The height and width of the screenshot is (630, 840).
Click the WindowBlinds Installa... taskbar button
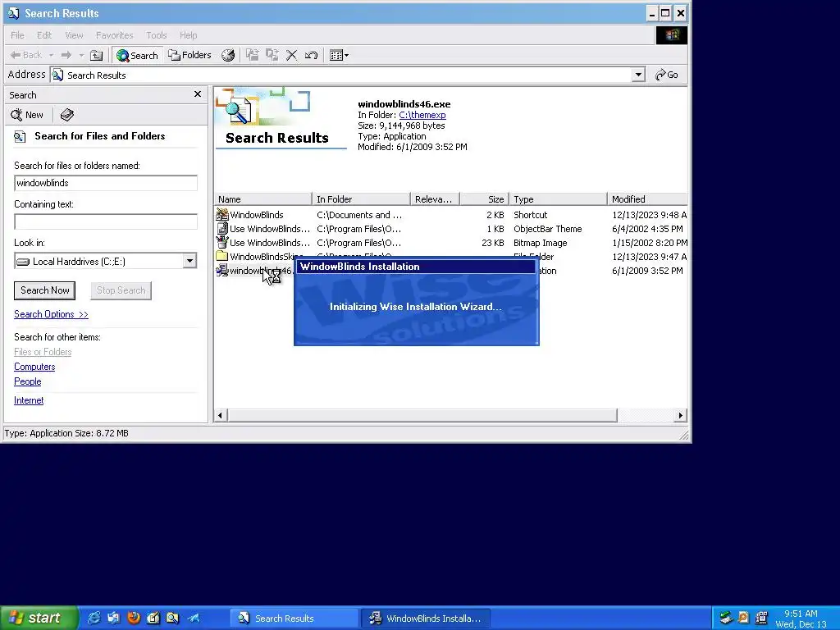click(x=426, y=619)
